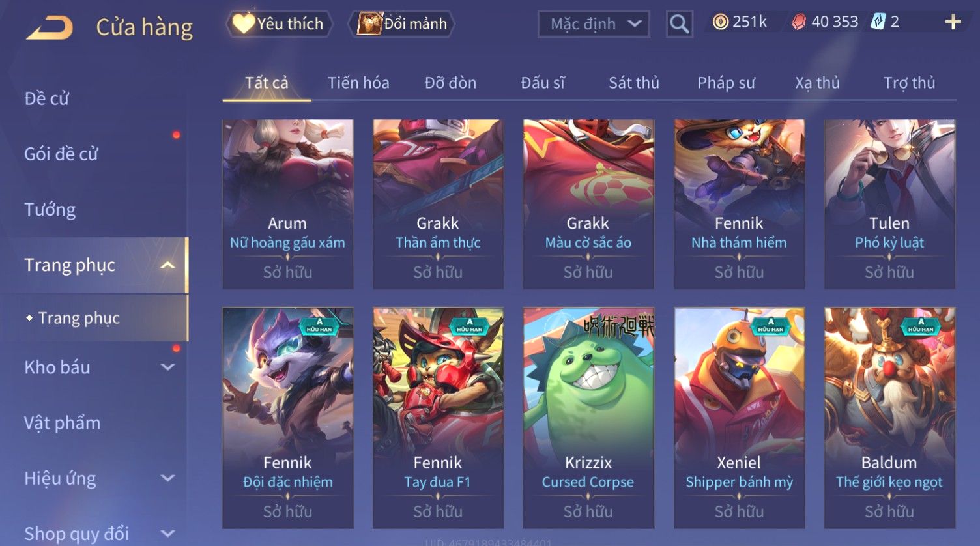Select the Tulen Phó kỷ luật skin
980x546 pixels.
point(889,204)
